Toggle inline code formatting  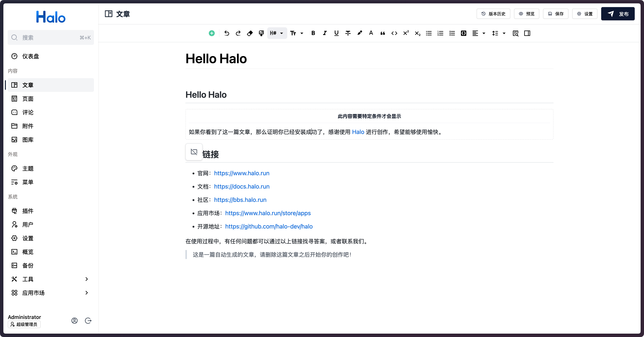[394, 33]
